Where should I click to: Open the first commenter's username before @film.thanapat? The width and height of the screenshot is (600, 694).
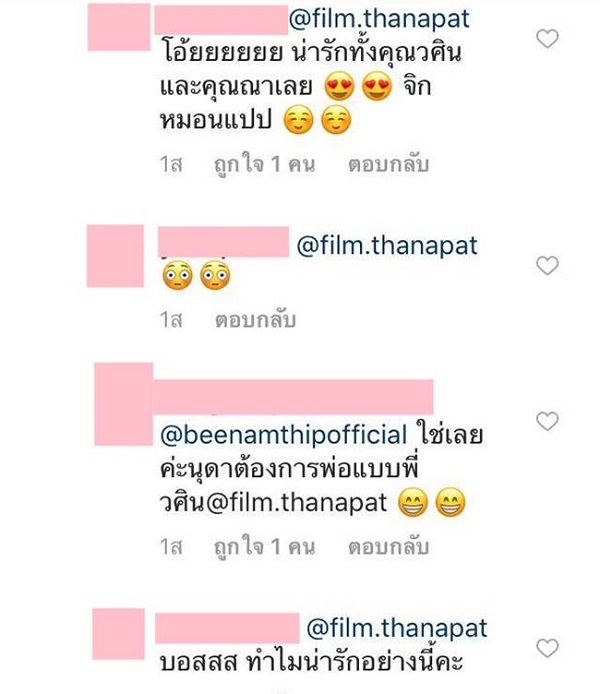(221, 20)
